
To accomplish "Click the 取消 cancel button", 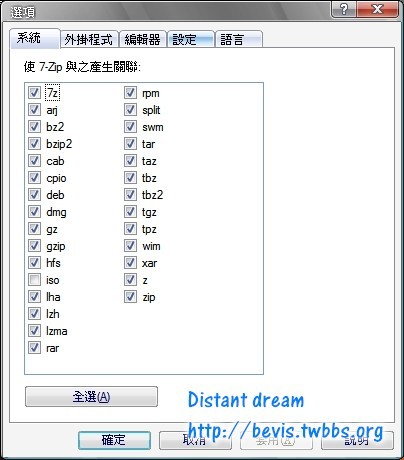I will [195, 440].
